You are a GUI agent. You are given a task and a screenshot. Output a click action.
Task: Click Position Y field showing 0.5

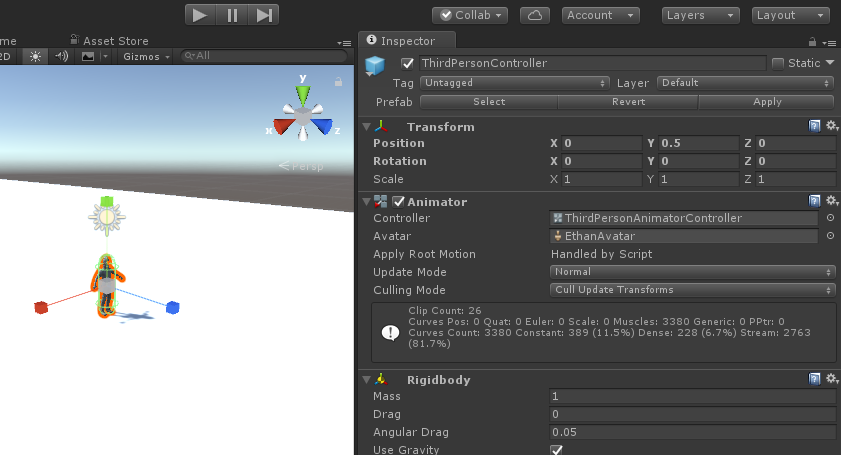(x=698, y=143)
